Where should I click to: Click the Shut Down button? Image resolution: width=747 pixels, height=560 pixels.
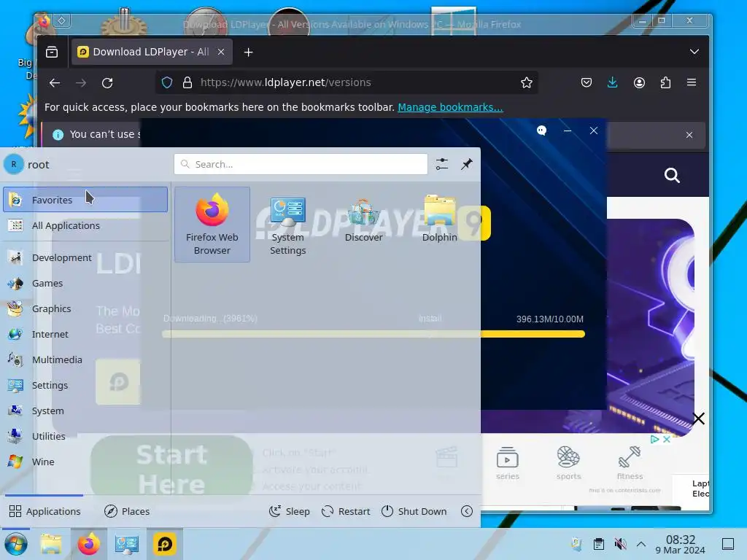click(x=414, y=511)
